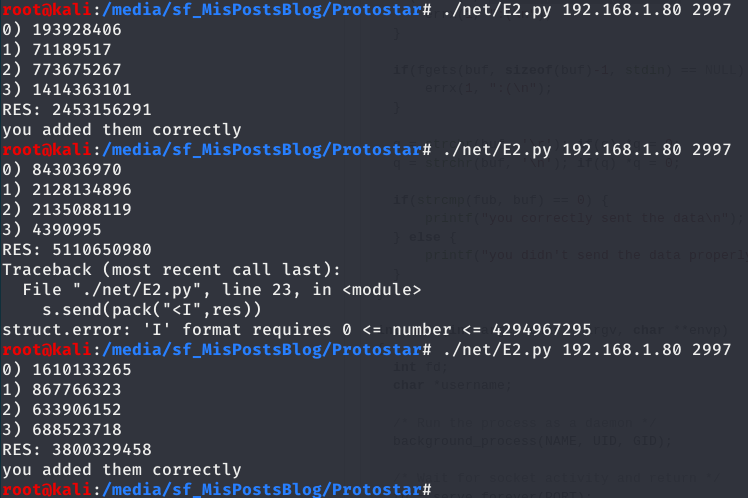Click the first RES value 2453156291
The height and width of the screenshot is (498, 748).
(102, 110)
